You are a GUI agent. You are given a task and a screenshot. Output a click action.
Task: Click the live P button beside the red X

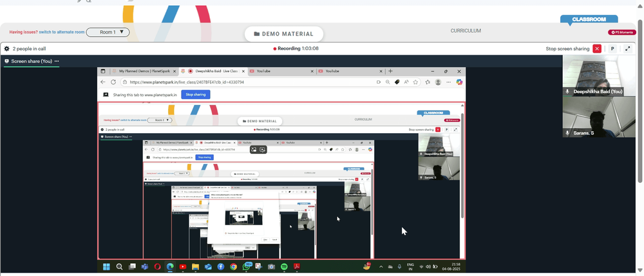[x=612, y=49]
